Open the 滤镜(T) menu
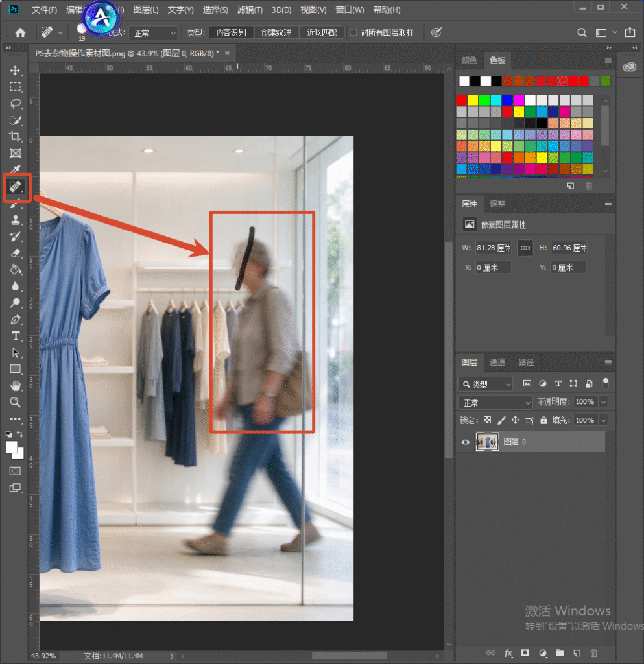Viewport: 644px width, 664px height. [250, 10]
